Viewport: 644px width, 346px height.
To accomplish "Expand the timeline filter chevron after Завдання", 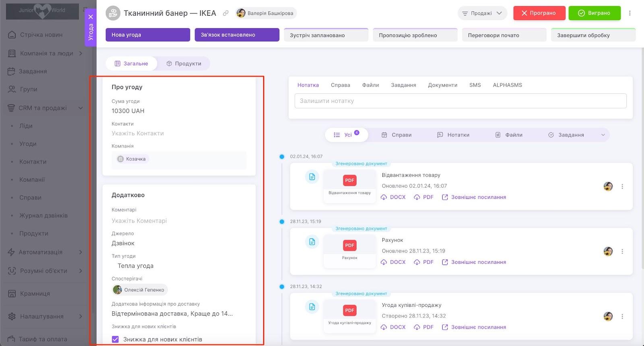I will [x=603, y=135].
